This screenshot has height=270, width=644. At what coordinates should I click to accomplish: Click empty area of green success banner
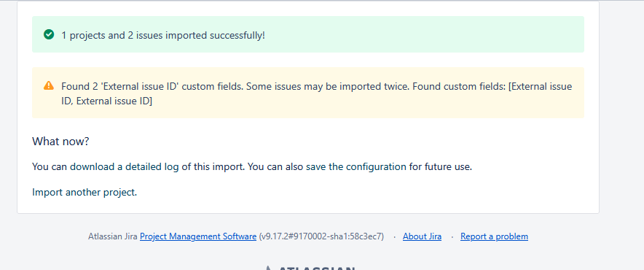pos(423,34)
